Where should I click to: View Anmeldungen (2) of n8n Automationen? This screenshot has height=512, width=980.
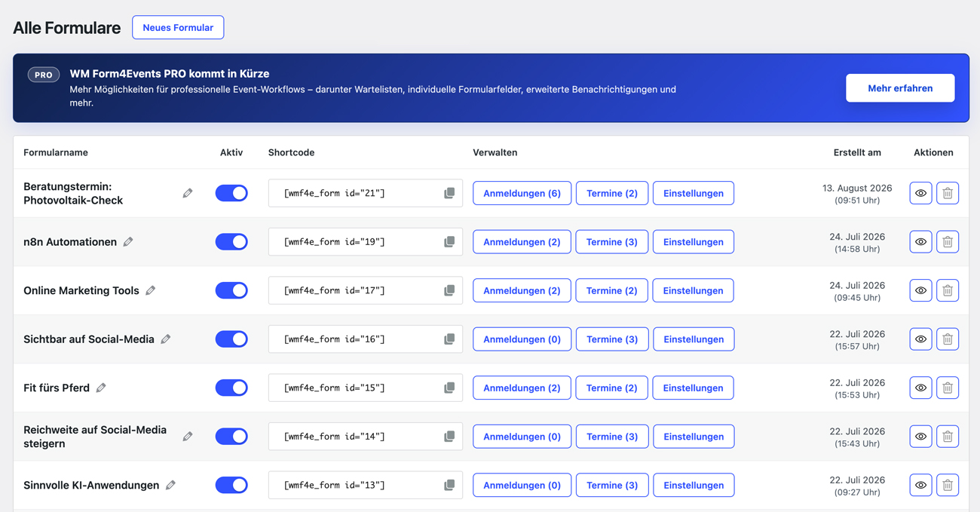pyautogui.click(x=522, y=242)
